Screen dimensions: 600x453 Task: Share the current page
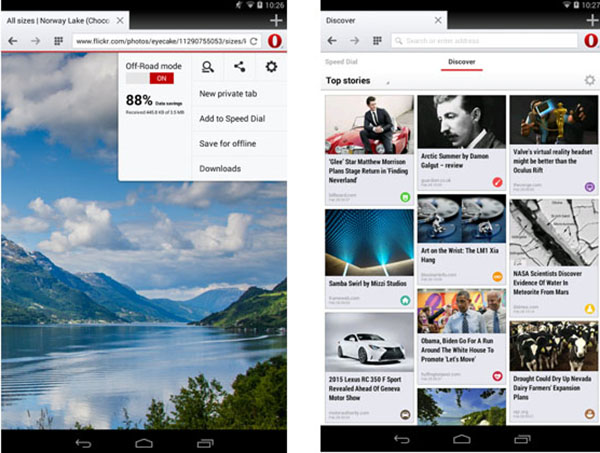pyautogui.click(x=240, y=67)
